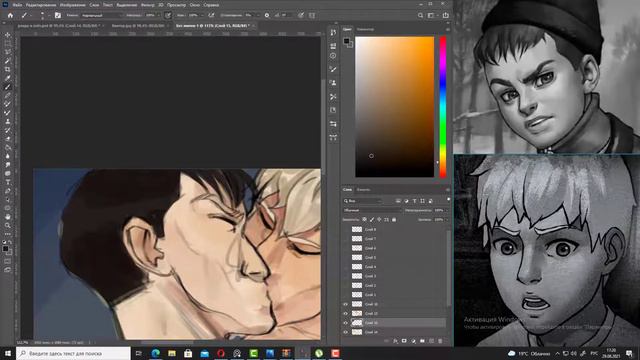Select layer row Слой 1
640x360 pixels.
(394, 295)
